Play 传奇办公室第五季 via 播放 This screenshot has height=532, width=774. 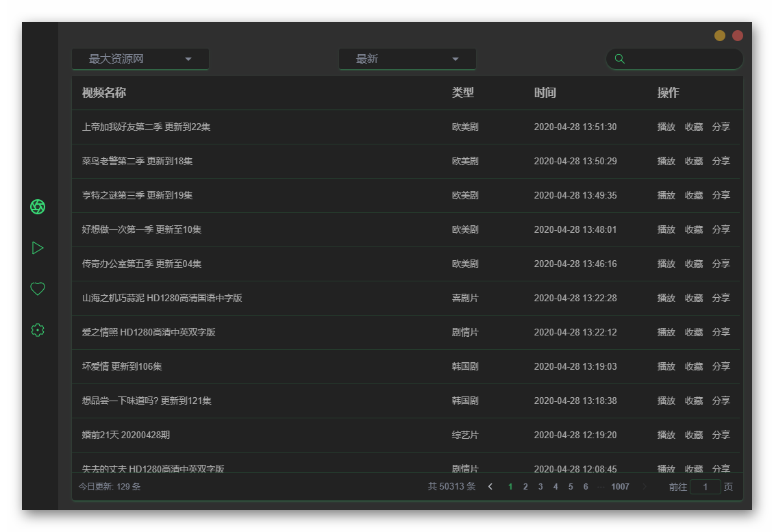(666, 264)
